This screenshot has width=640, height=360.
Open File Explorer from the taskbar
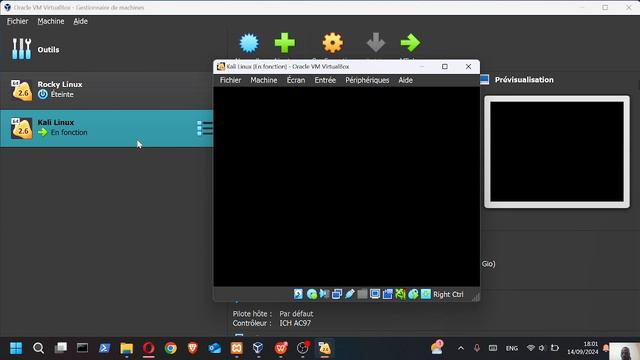point(127,348)
